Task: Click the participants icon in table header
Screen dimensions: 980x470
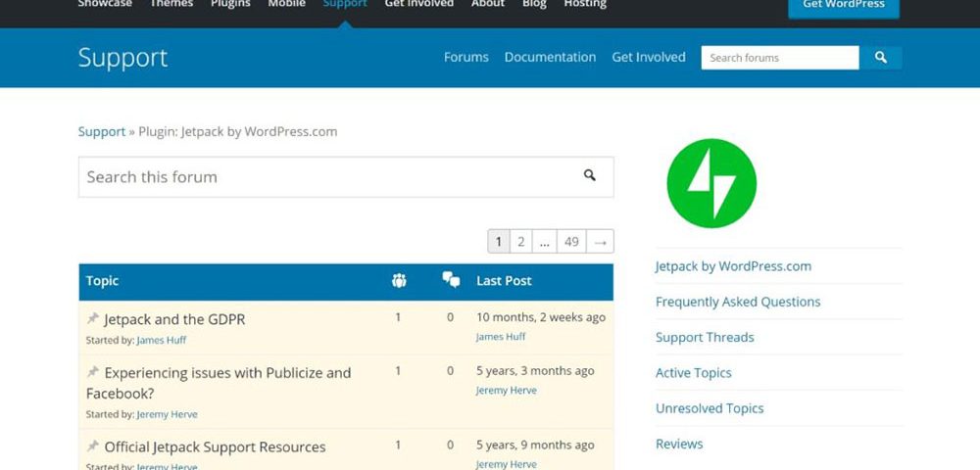Action: [399, 281]
